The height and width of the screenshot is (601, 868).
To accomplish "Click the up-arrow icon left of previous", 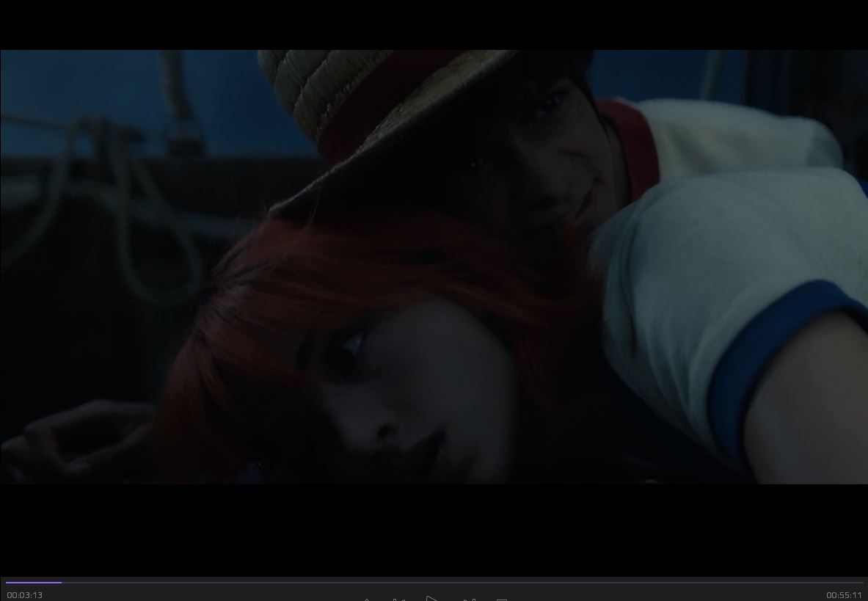I will [367, 599].
